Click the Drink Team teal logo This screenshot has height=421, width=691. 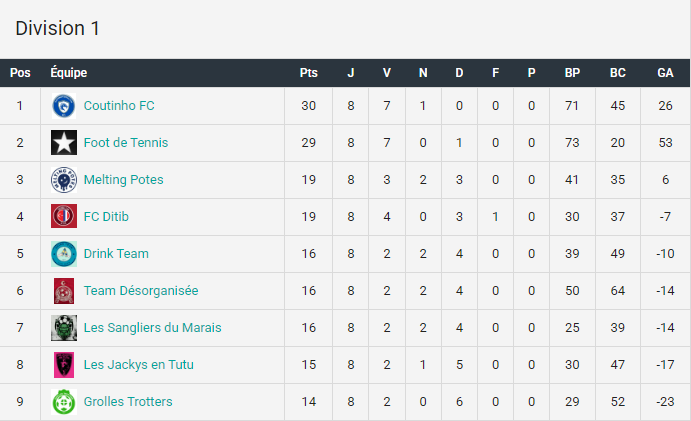[64, 253]
